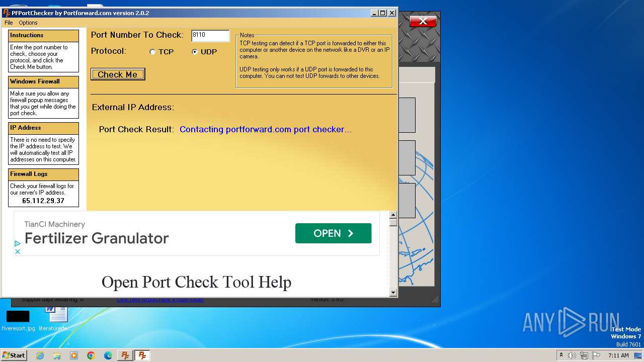Click the help pane scroll up arrow

click(x=393, y=215)
